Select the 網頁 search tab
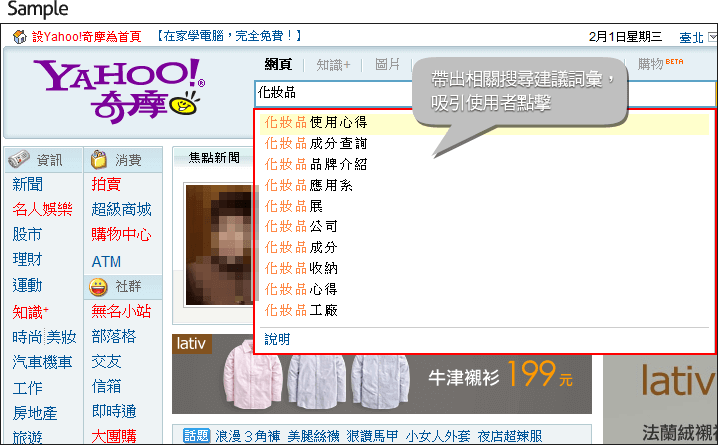Image resolution: width=718 pixels, height=445 pixels. [278, 64]
